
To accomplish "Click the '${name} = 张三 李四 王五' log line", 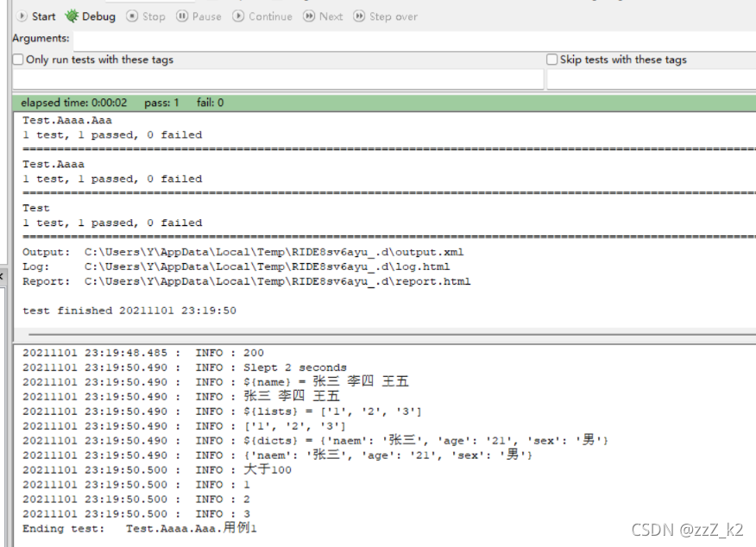I will tap(216, 381).
